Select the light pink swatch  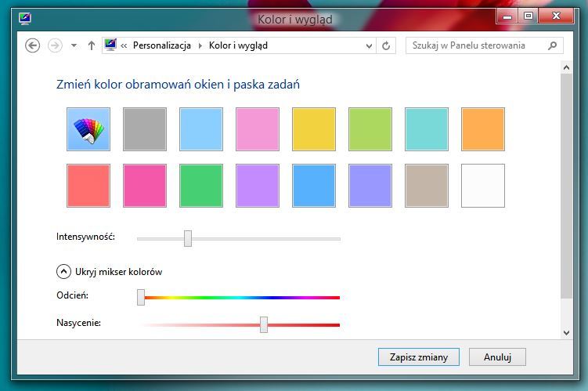[258, 129]
